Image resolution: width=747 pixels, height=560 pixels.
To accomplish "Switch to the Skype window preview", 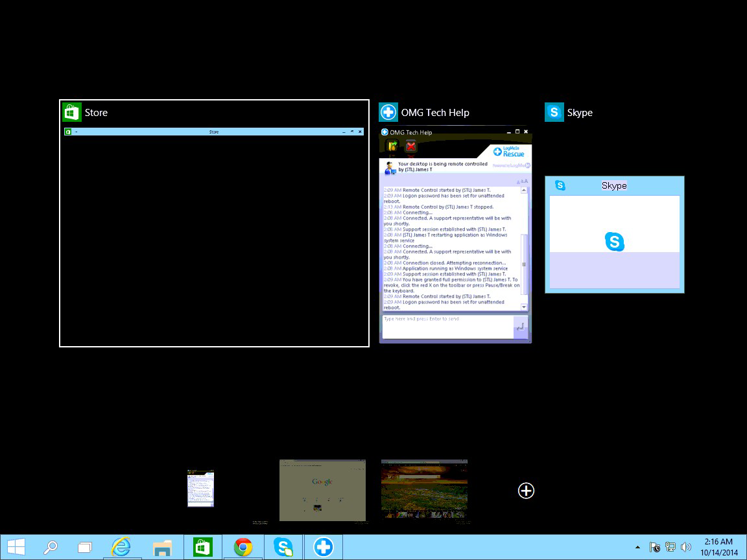I will coord(614,235).
